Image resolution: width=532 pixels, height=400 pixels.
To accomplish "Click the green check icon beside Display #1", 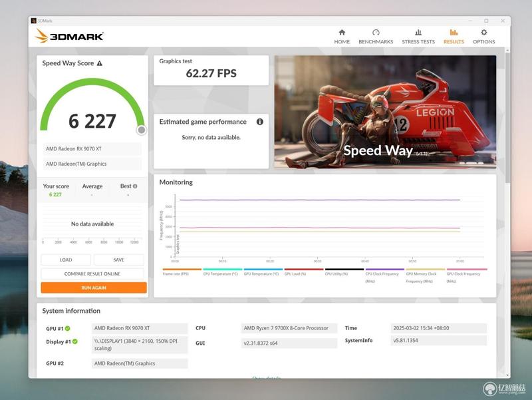I will click(x=75, y=341).
